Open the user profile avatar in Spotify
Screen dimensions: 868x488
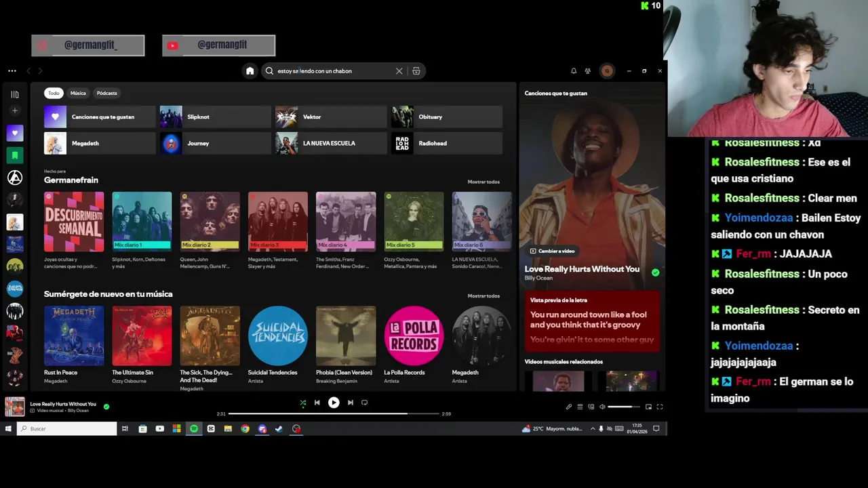tap(607, 70)
